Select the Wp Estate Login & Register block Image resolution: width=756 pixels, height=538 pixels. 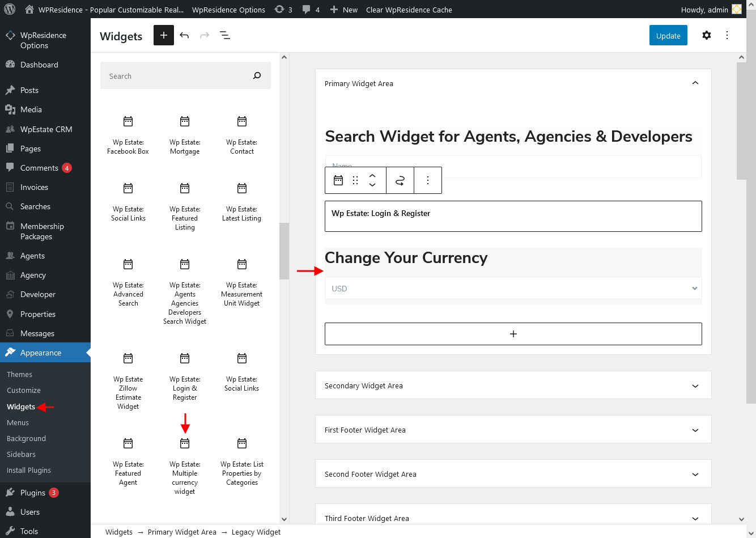(513, 216)
